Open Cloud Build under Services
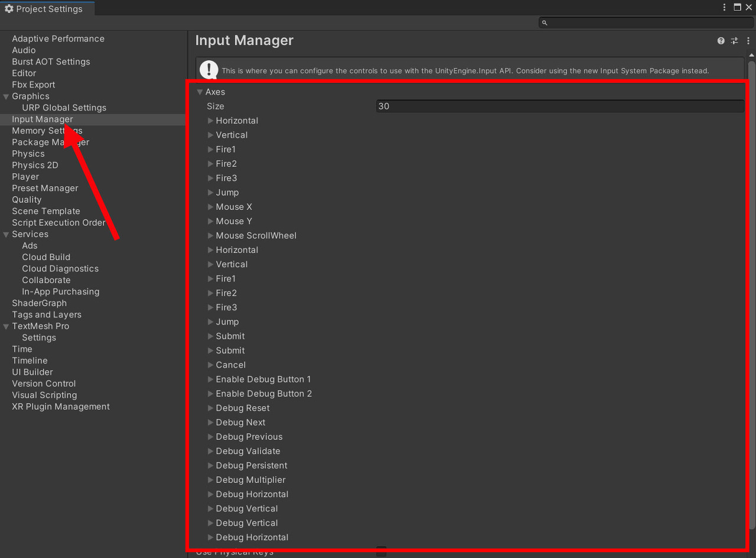Viewport: 756px width, 558px height. tap(46, 257)
